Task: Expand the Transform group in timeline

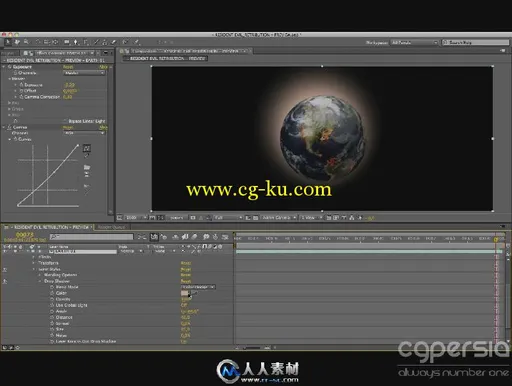Action: point(34,263)
